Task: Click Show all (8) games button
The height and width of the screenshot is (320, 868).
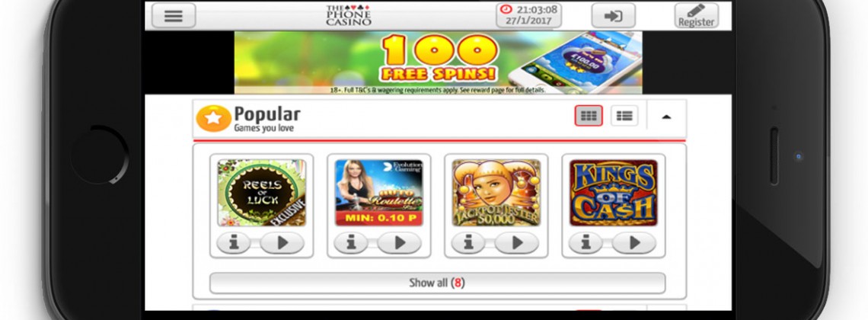Action: (x=437, y=283)
